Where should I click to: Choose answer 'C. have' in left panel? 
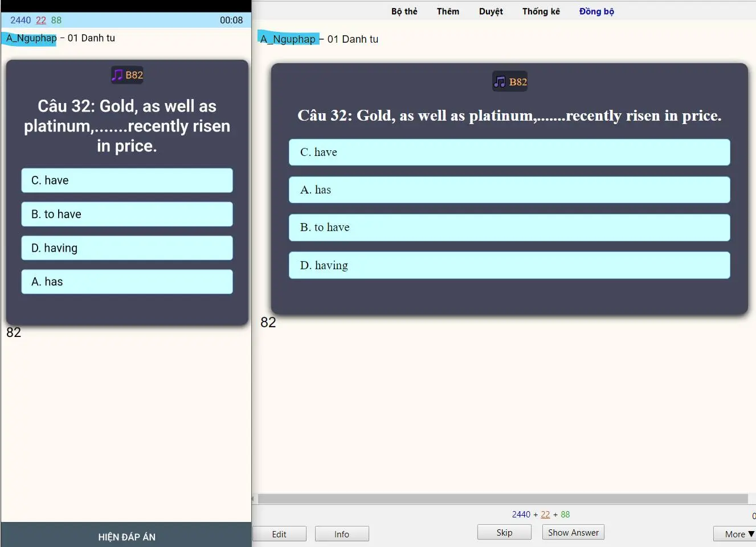[x=127, y=180]
